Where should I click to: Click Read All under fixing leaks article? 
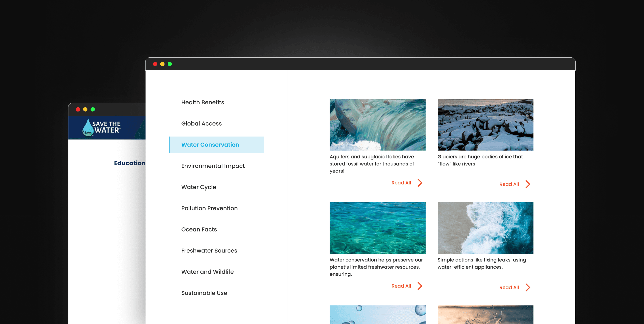coord(509,288)
